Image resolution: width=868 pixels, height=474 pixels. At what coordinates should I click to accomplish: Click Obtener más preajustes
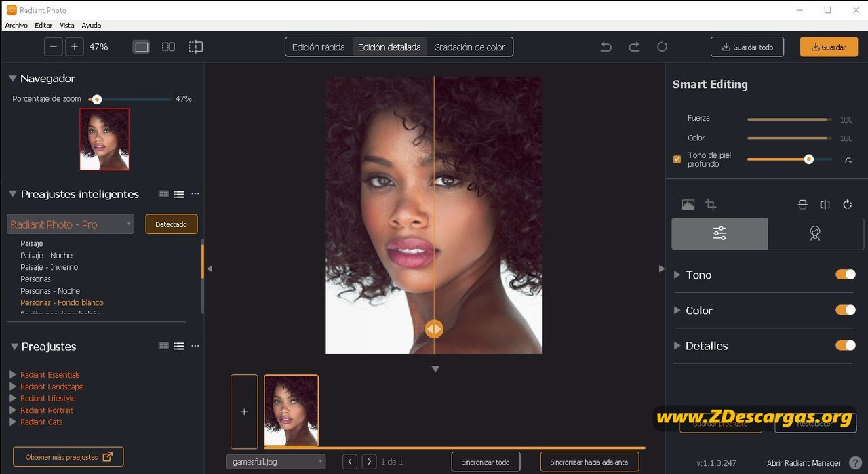coord(68,457)
